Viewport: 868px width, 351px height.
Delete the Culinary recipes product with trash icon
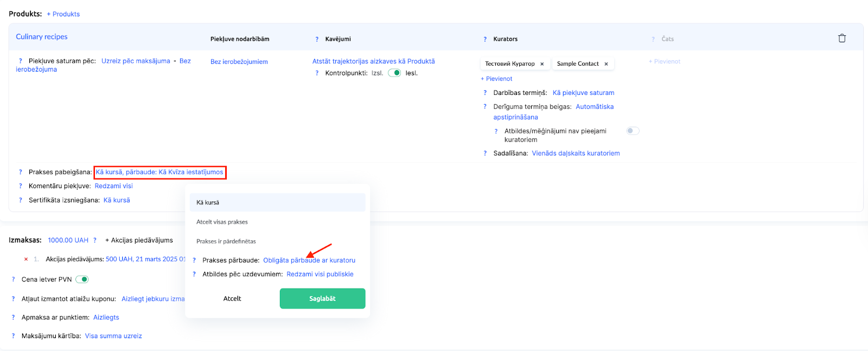click(841, 38)
